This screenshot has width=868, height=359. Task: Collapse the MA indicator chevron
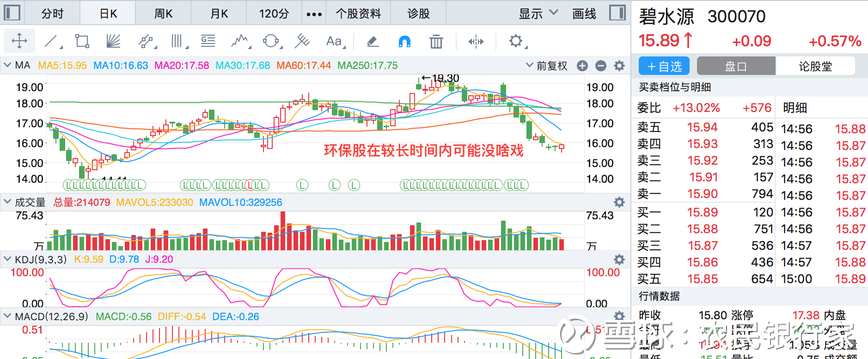[7, 65]
